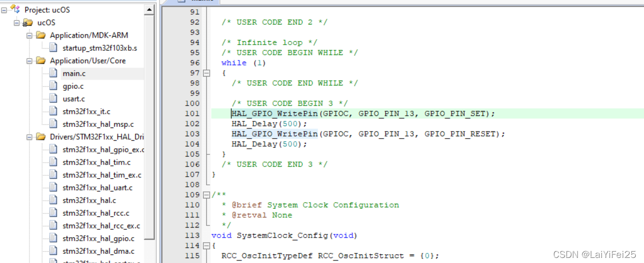
Task: Click HAL_Delay(500) on line 104
Action: tap(269, 144)
